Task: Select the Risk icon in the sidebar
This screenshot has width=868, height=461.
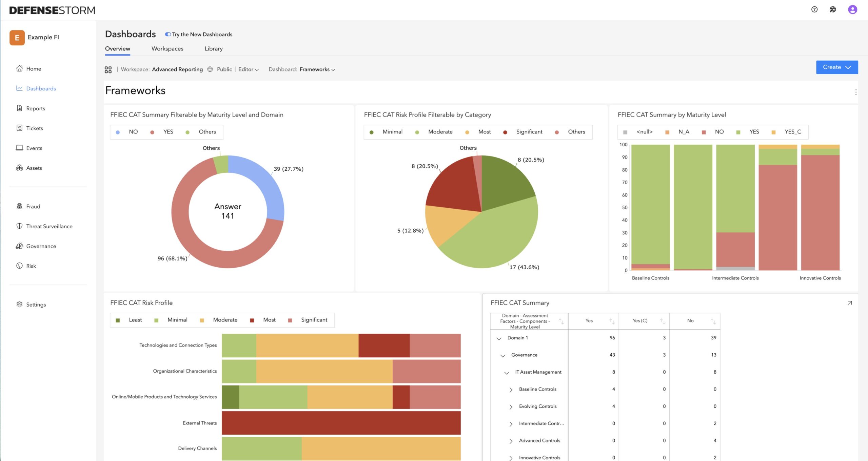Action: pos(20,266)
